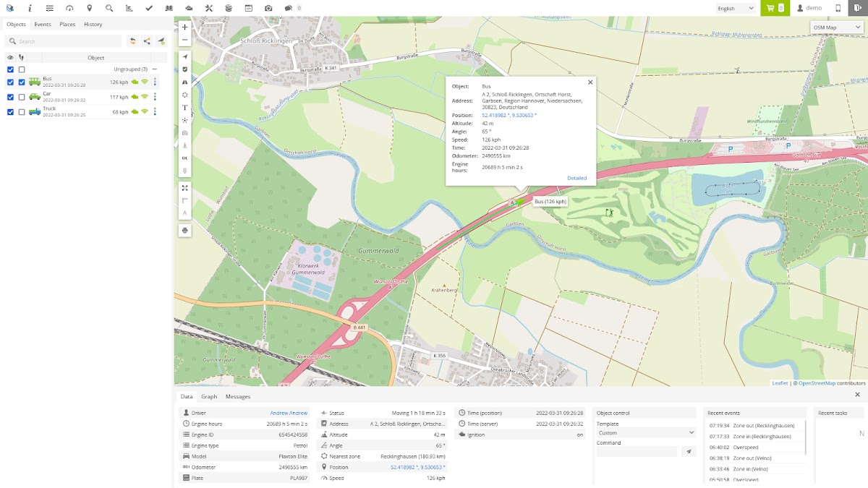This screenshot has height=488, width=868.
Task: Click the camera image gallery icon in top toolbar
Action: tap(268, 8)
